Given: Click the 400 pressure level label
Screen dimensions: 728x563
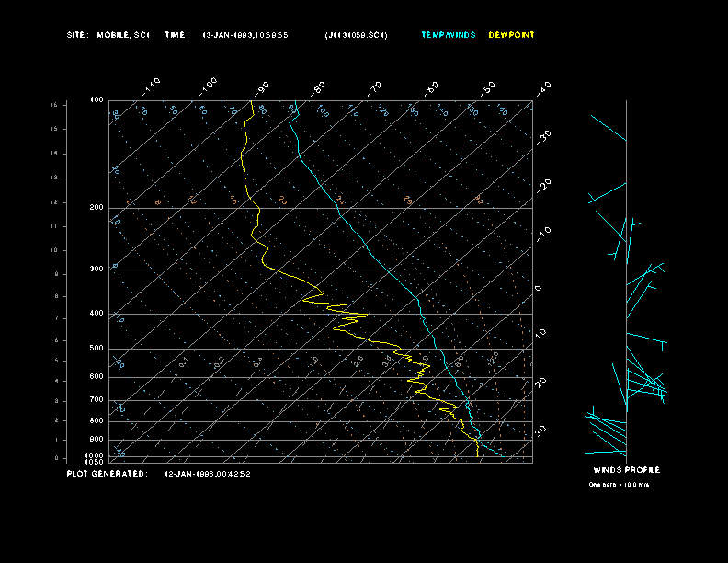Looking at the screenshot, I should tap(97, 313).
